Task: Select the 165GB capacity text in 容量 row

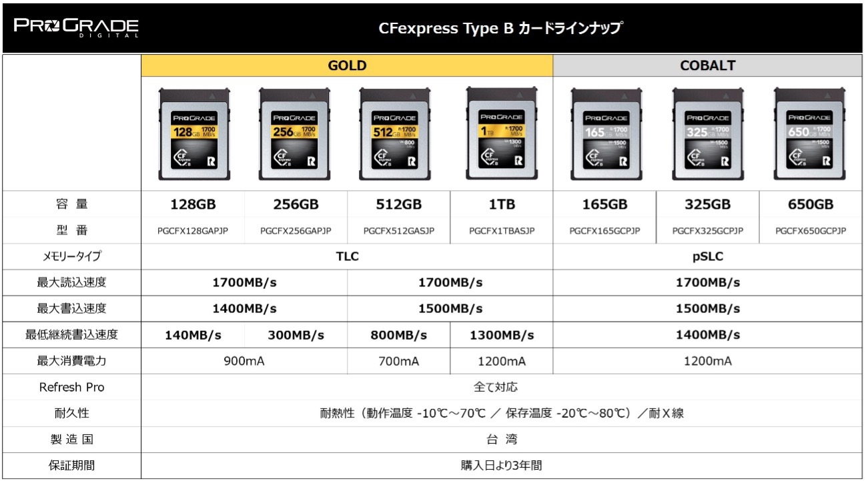Action: [605, 205]
